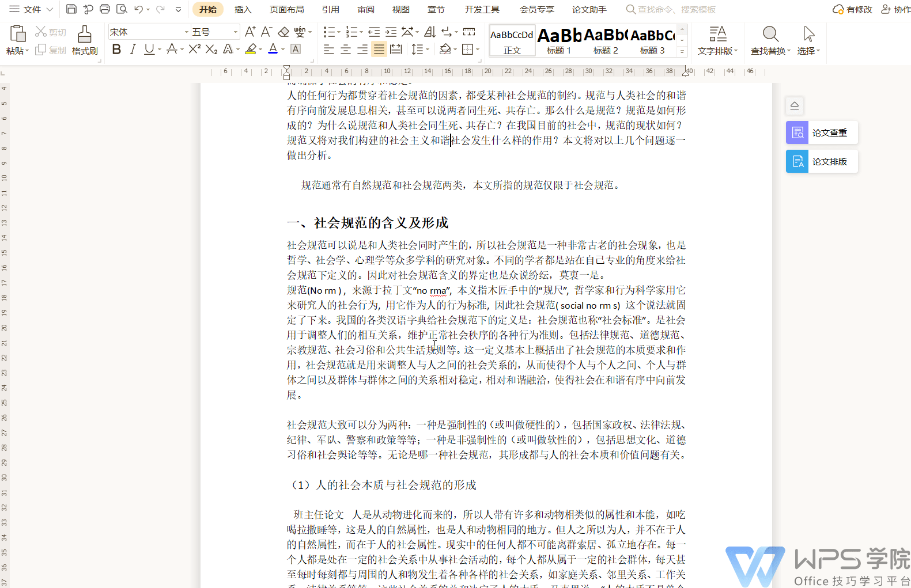Expand the styles gallery with its arrow
The height and width of the screenshot is (588, 911).
pyautogui.click(x=682, y=51)
